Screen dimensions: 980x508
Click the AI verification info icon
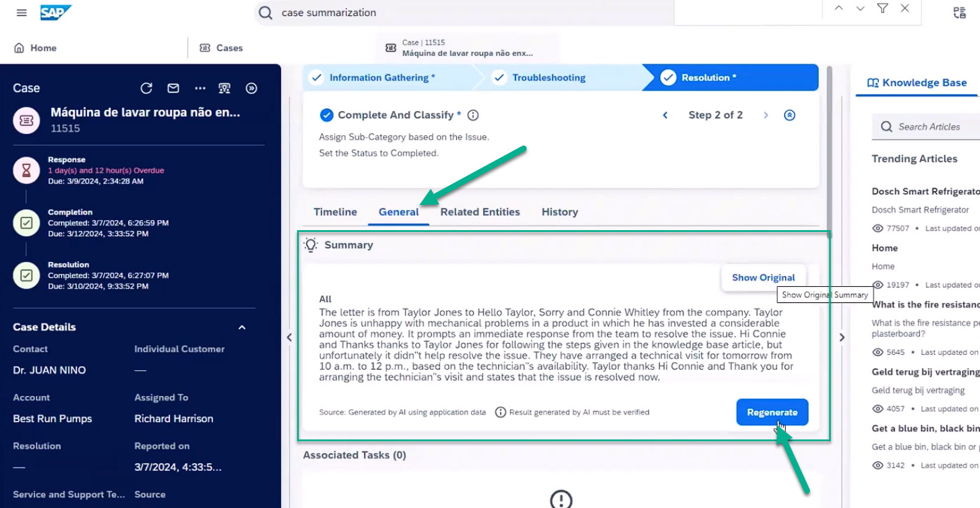pos(501,412)
